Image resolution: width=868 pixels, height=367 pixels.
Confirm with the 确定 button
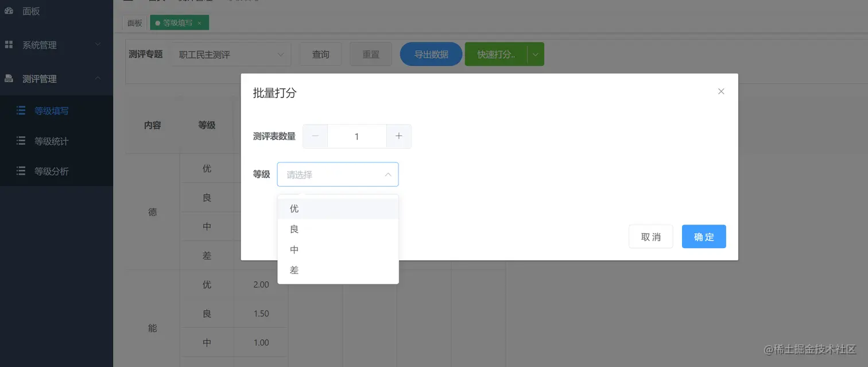click(x=704, y=237)
